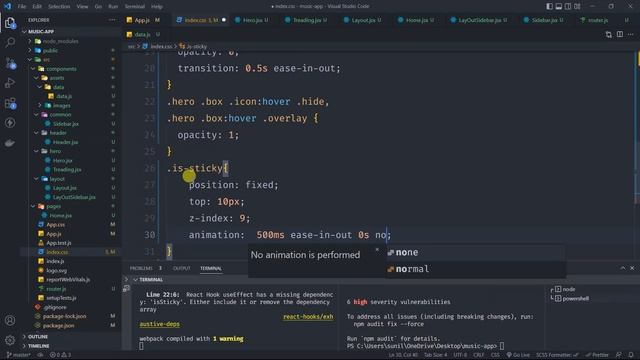Select the powershell terminal instance
This screenshot has width=640, height=360.
click(x=576, y=298)
